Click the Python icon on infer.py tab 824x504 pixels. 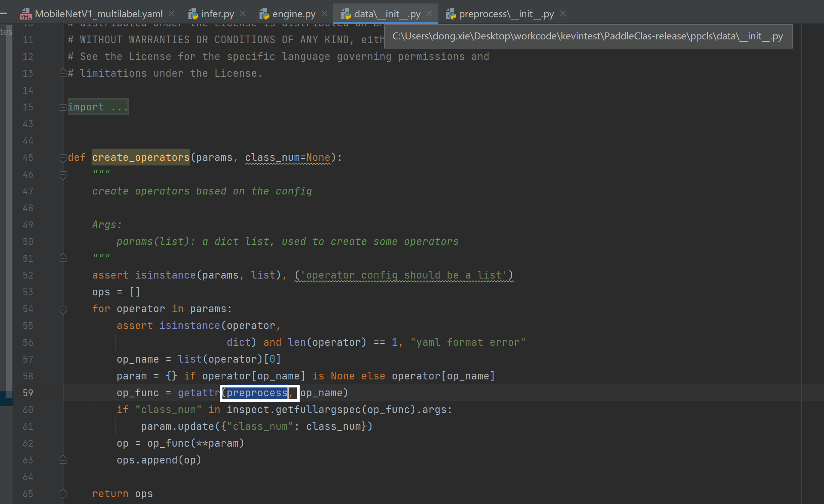193,14
